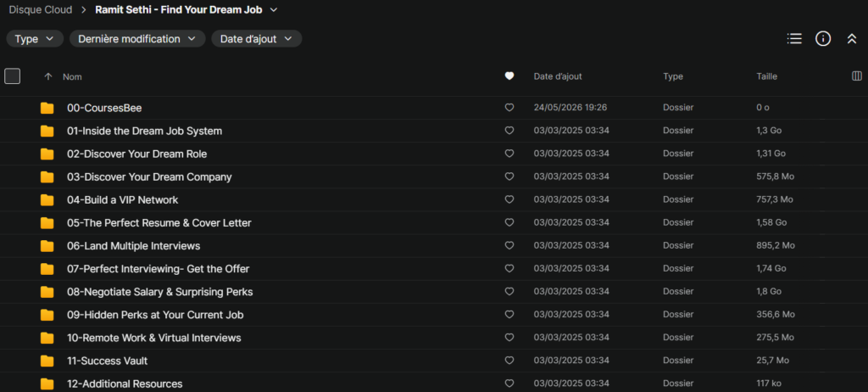
Task: Open 04-Build a VIP Network
Action: click(122, 200)
